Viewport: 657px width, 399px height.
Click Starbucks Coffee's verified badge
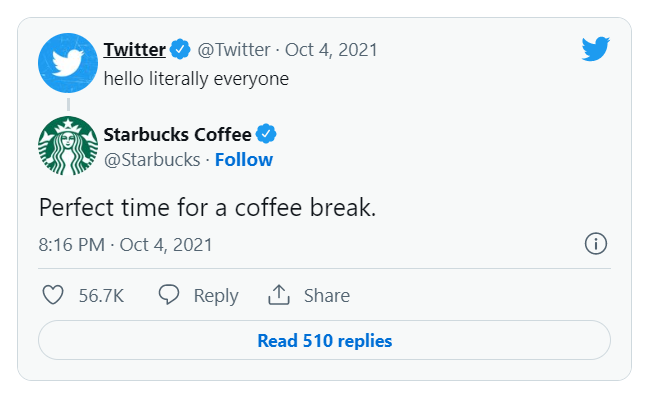(x=266, y=134)
